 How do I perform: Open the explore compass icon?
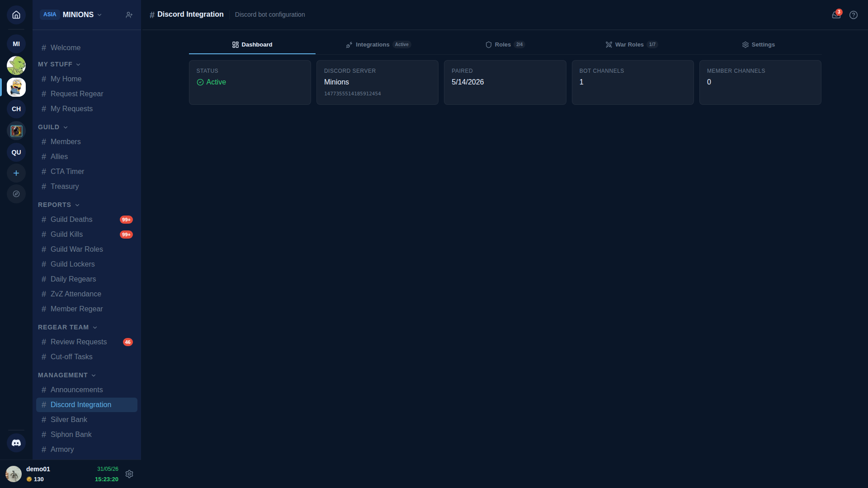(16, 194)
